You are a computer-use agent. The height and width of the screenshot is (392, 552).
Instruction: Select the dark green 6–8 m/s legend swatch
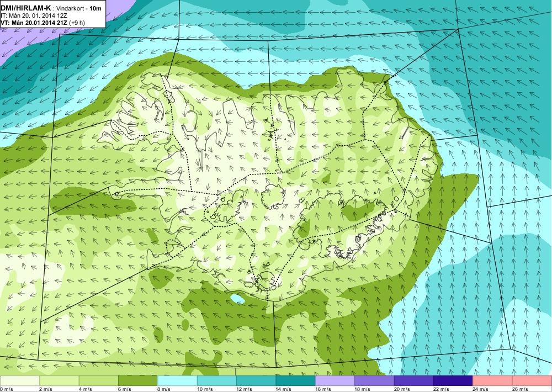138,381
